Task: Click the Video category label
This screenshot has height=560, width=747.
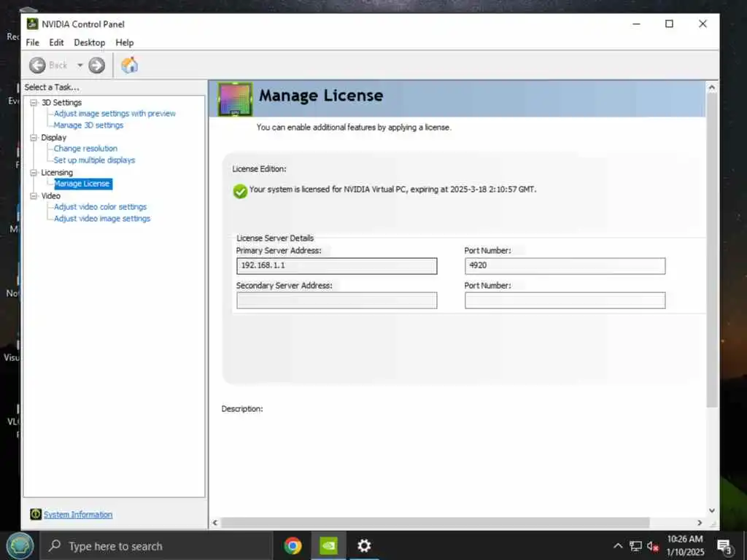Action: 50,195
